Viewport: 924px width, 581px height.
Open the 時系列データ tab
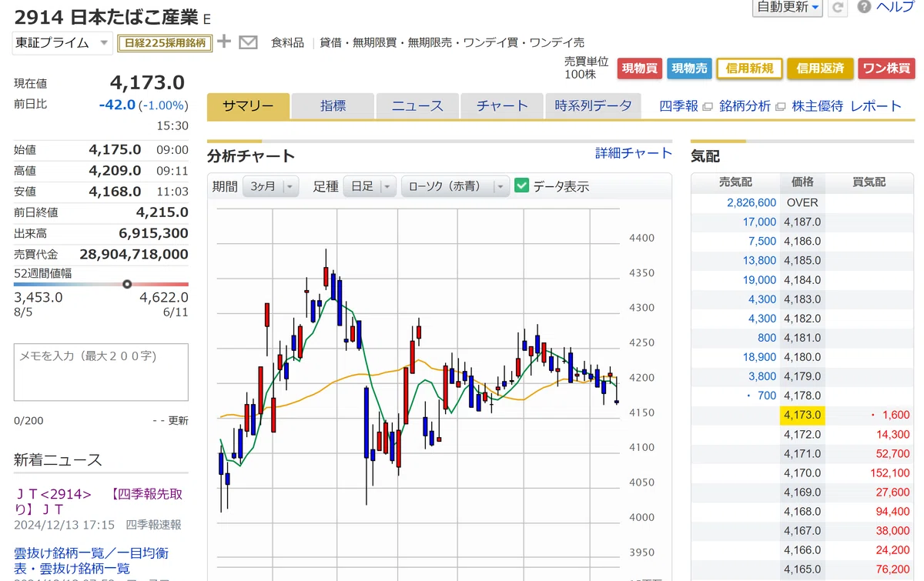click(x=593, y=106)
